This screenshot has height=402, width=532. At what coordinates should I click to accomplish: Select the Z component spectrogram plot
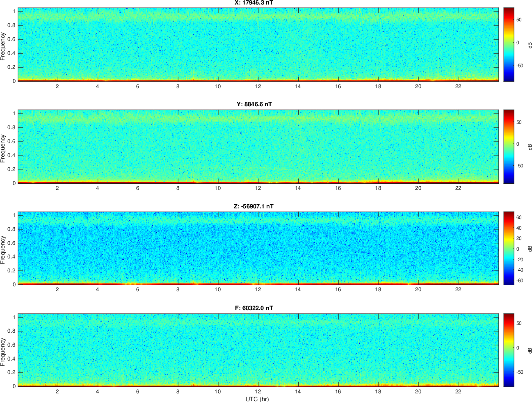pos(258,248)
